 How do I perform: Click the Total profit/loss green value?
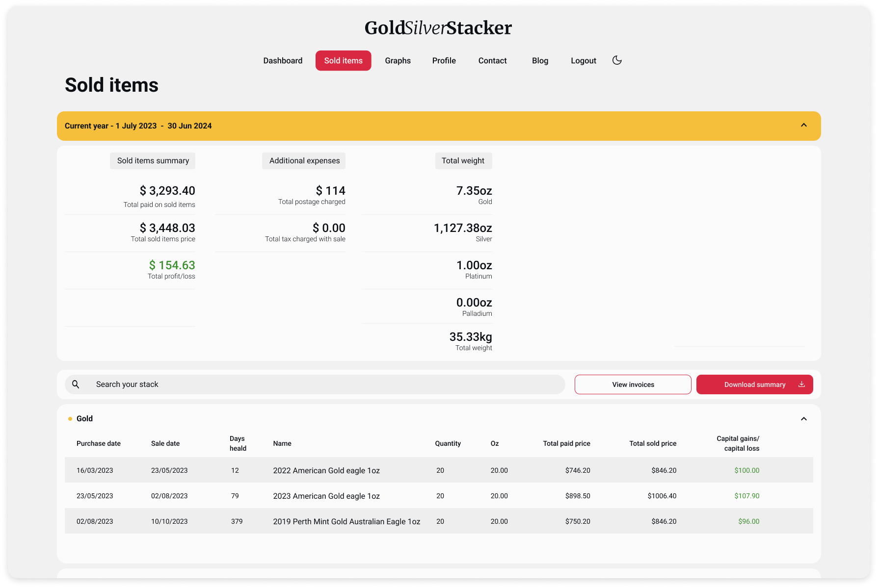point(172,265)
